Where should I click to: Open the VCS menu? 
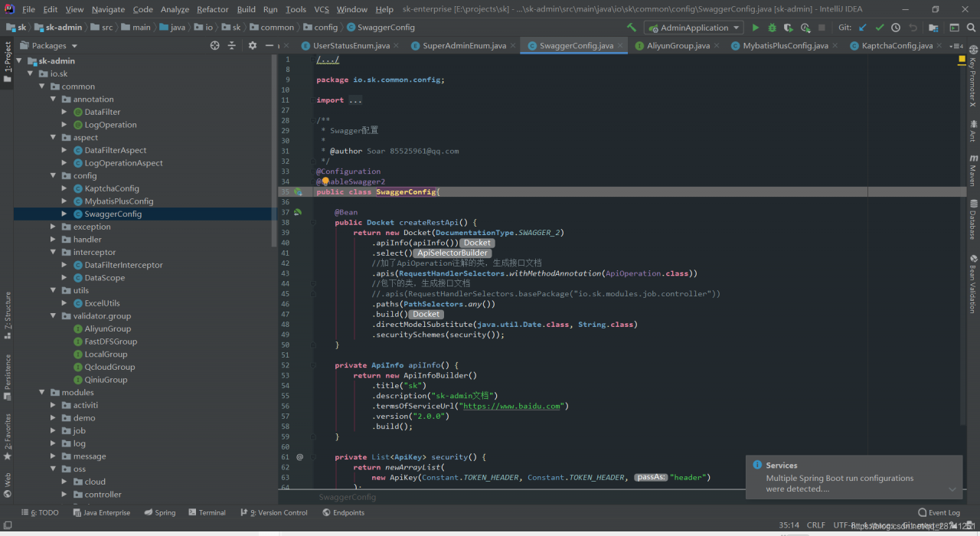[322, 9]
